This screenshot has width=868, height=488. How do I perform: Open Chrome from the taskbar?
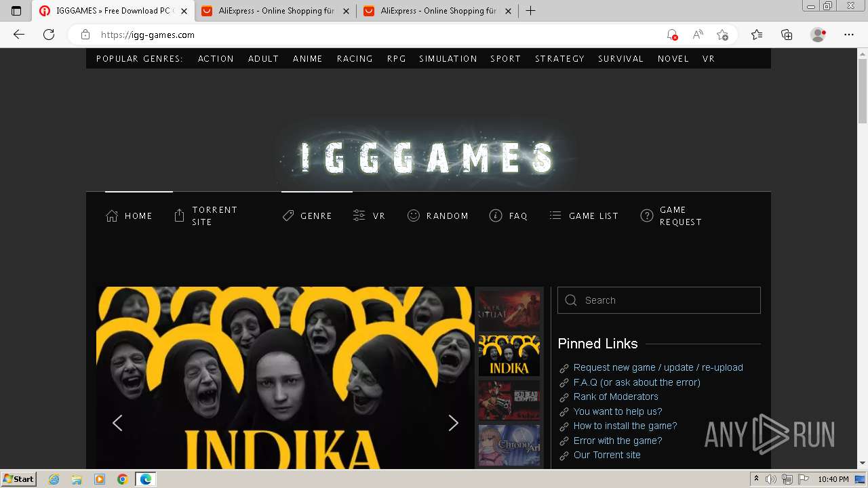[x=122, y=479]
